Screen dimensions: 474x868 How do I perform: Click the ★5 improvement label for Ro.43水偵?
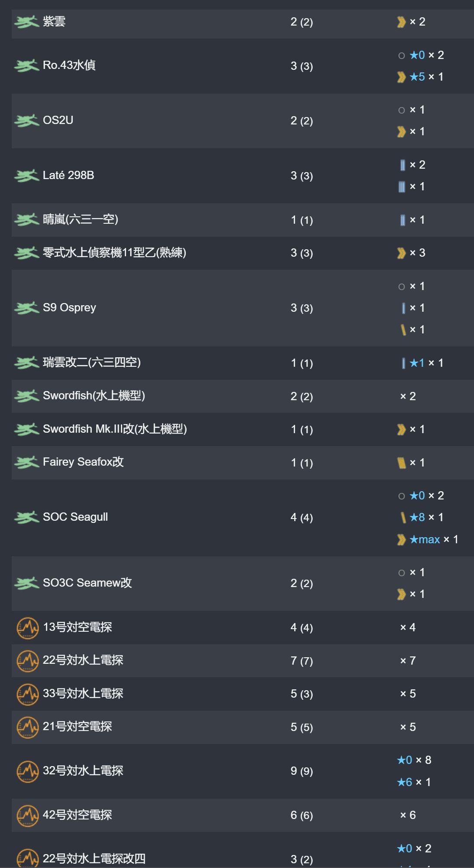(417, 77)
